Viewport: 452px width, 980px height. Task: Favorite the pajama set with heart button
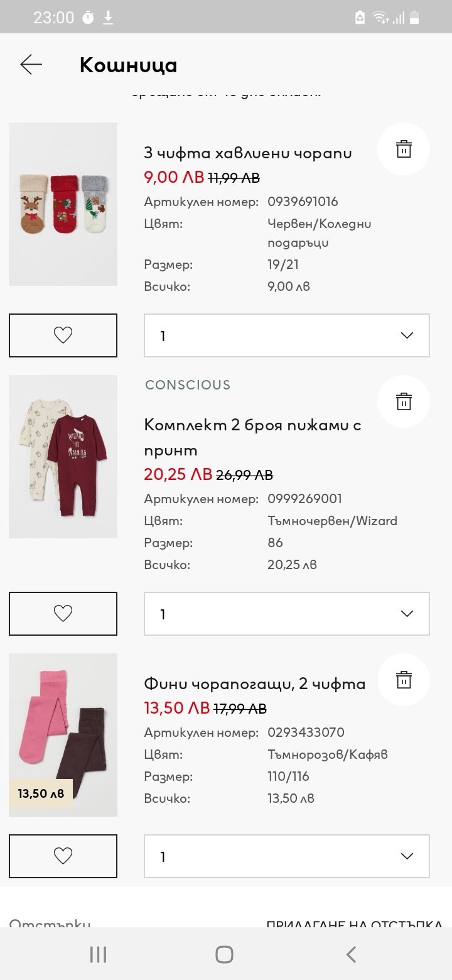(63, 614)
